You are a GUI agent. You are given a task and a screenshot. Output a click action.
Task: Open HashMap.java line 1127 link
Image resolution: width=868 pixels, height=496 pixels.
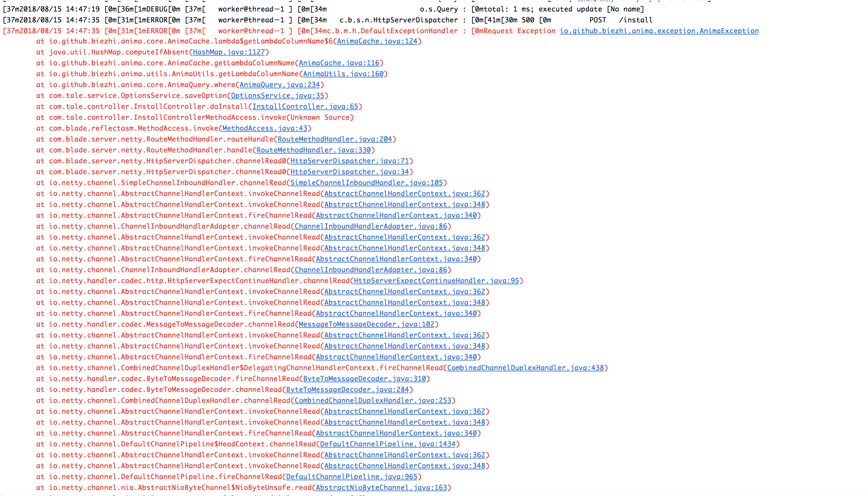tap(229, 52)
